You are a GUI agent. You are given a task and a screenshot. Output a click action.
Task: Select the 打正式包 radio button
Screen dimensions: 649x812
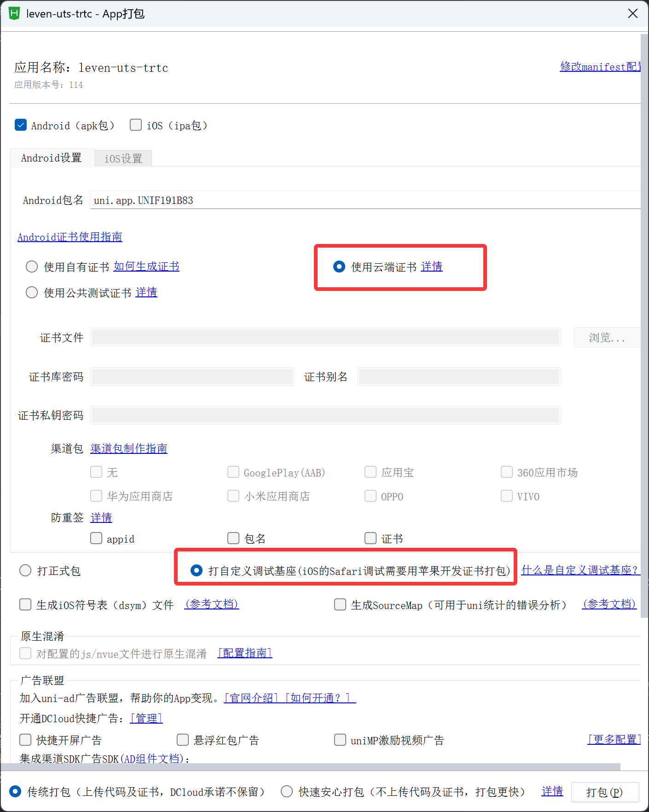tap(25, 571)
